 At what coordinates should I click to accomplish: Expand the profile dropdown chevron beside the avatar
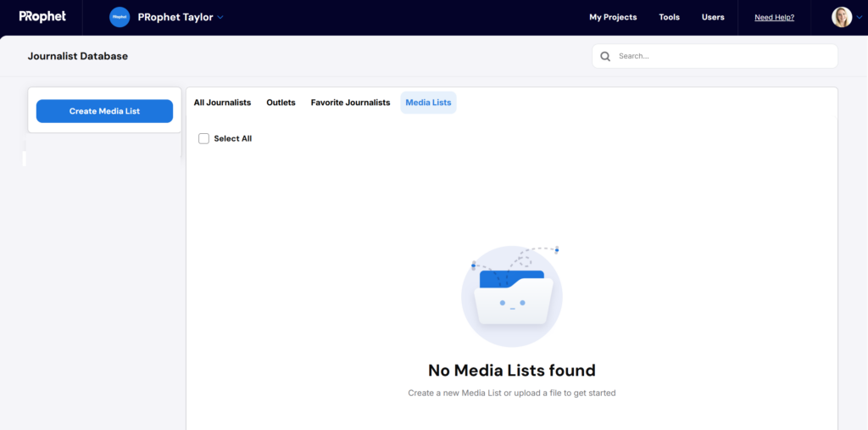pyautogui.click(x=860, y=17)
